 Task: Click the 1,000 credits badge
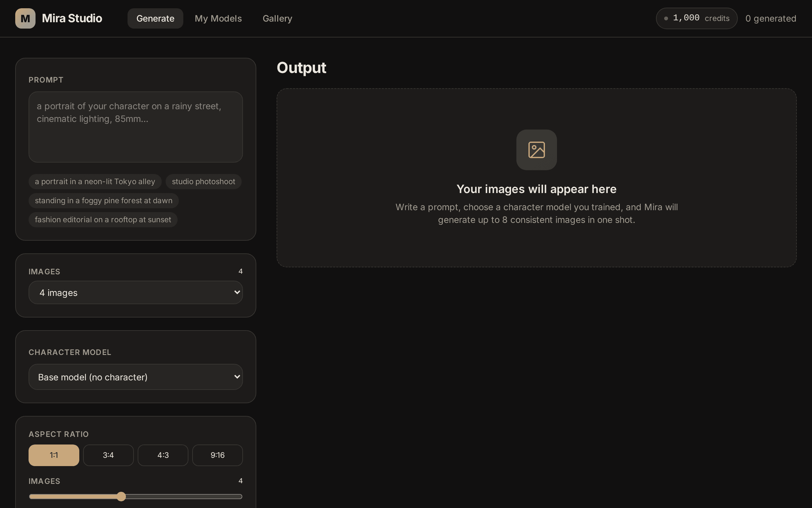tap(697, 18)
